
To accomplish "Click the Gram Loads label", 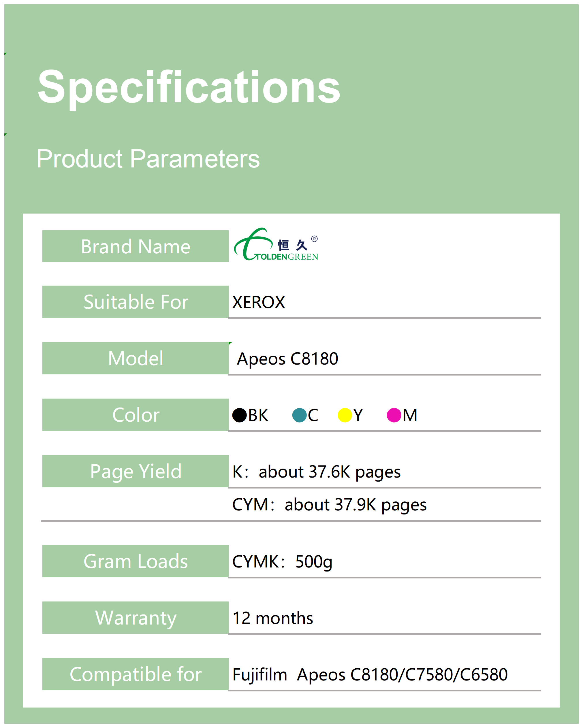I will tap(136, 561).
